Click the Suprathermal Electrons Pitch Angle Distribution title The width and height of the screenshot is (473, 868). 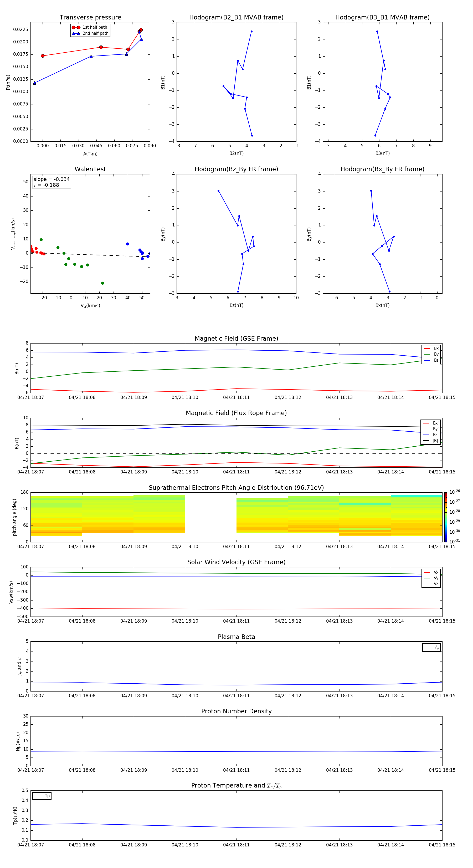click(x=236, y=488)
